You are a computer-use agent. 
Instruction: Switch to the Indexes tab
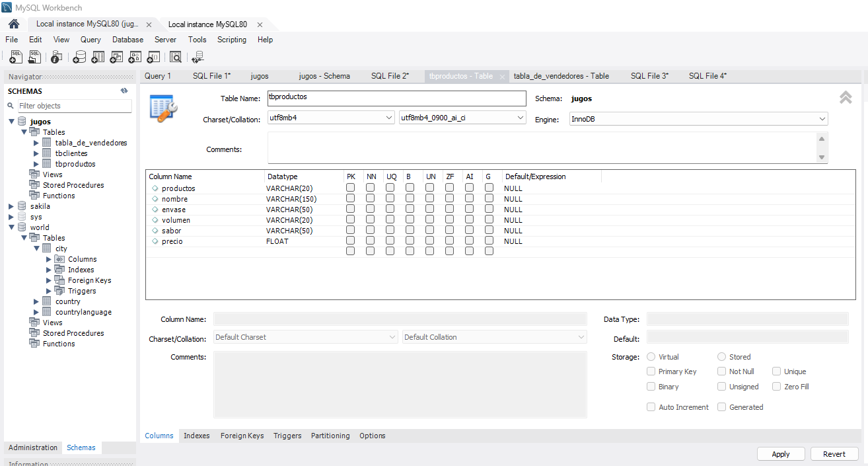pos(196,436)
